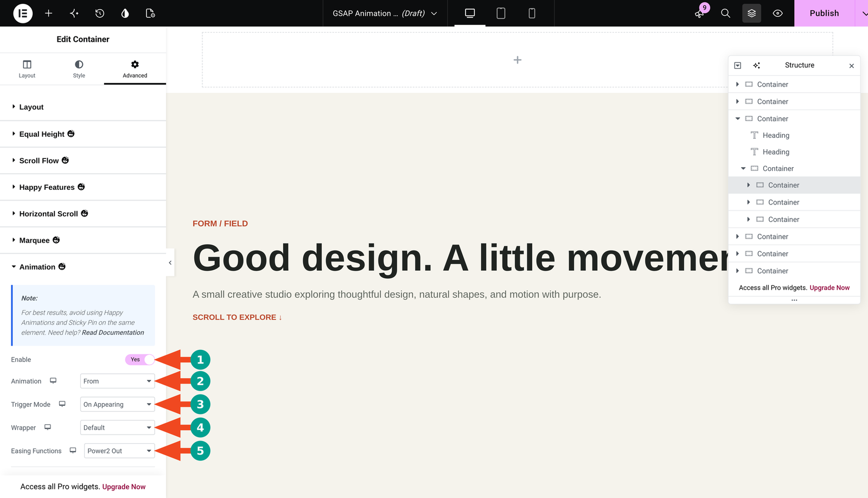Image resolution: width=868 pixels, height=498 pixels.
Task: Collapse all items in Structure panel
Action: pos(738,65)
